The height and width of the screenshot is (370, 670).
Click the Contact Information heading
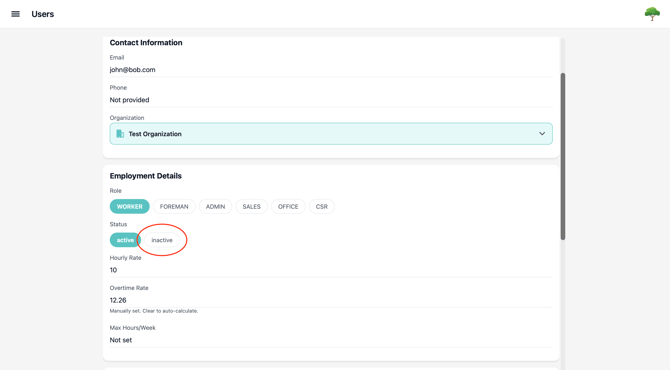[x=146, y=42]
